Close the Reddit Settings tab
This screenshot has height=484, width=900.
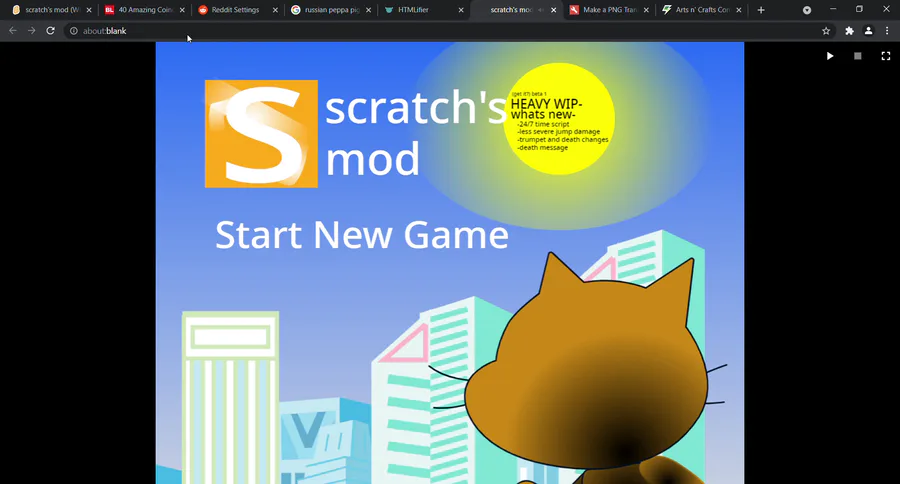[275, 10]
